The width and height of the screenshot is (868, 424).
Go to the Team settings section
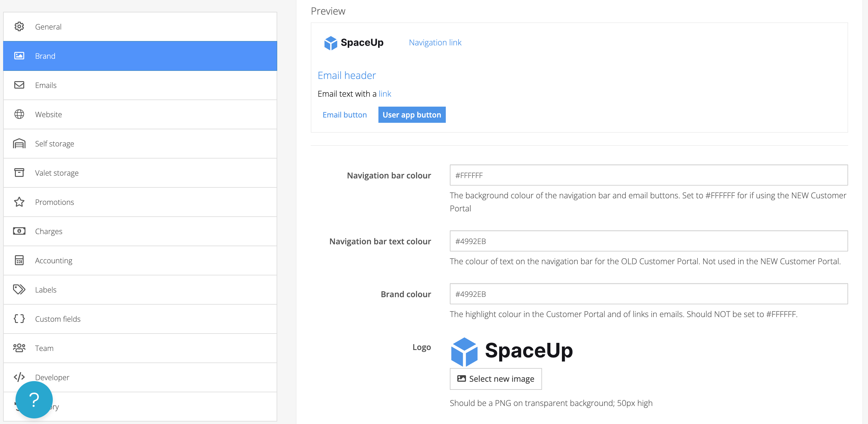tap(44, 348)
